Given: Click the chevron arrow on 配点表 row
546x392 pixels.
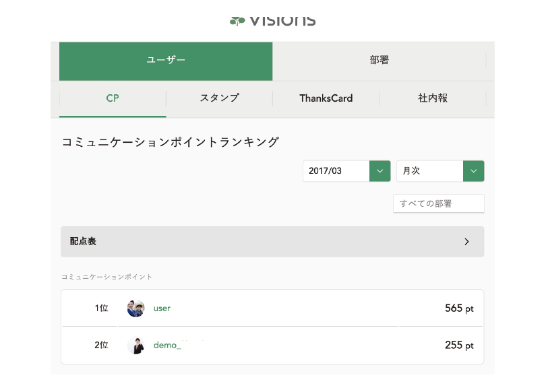Looking at the screenshot, I should (466, 242).
